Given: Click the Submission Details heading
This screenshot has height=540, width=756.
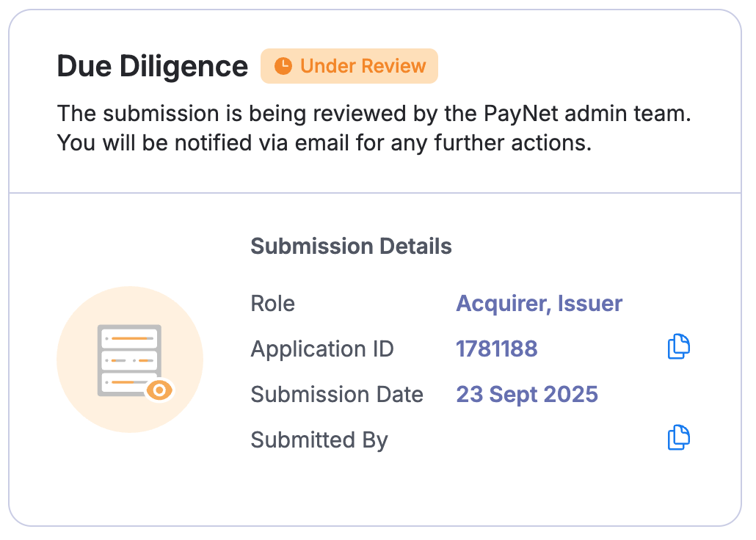Looking at the screenshot, I should pyautogui.click(x=351, y=247).
